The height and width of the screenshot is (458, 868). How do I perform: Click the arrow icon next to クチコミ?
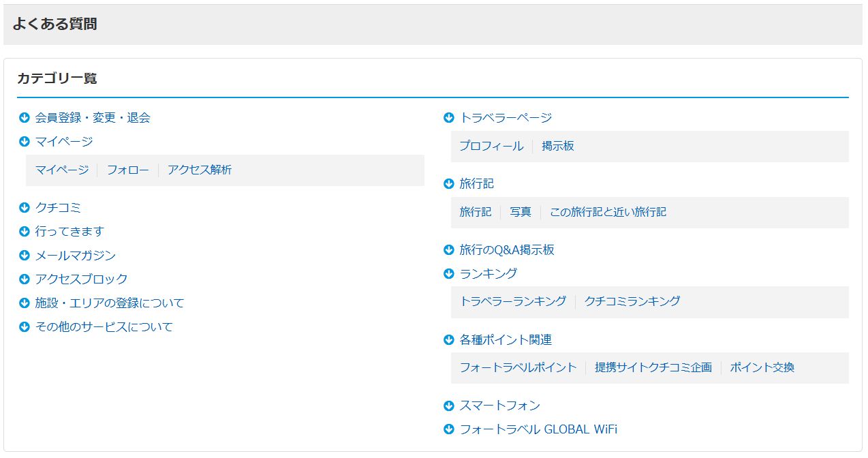(x=25, y=208)
